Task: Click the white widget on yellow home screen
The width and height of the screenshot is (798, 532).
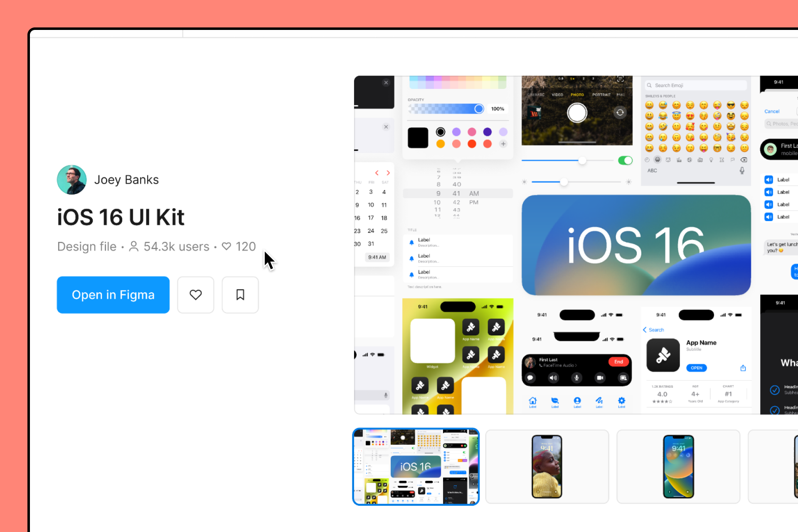Action: click(432, 341)
